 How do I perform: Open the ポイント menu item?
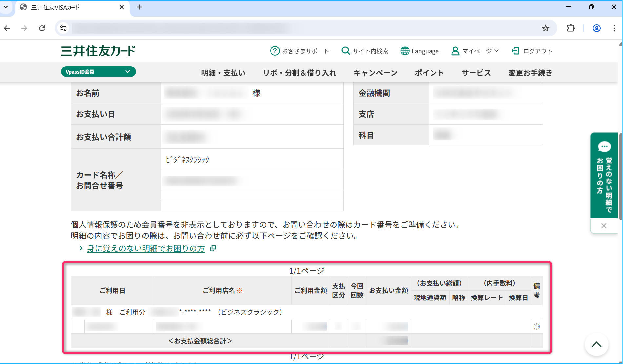click(x=429, y=73)
